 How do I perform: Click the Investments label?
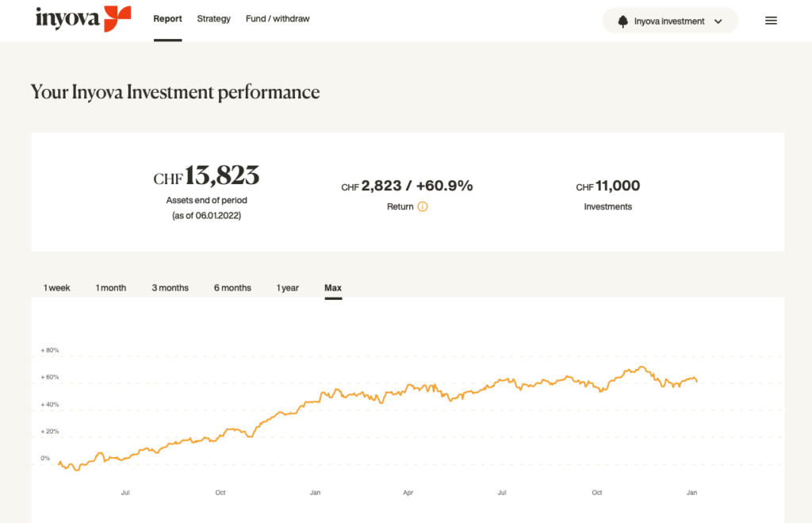point(608,207)
